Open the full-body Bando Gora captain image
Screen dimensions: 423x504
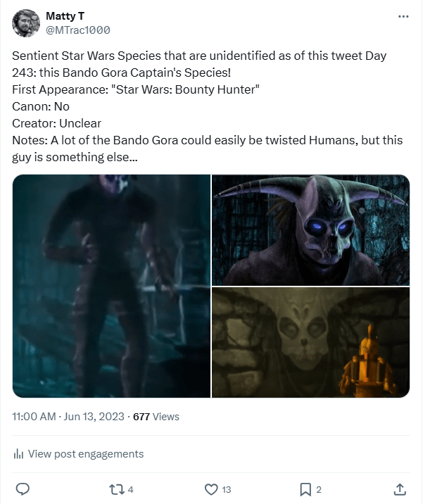pyautogui.click(x=111, y=286)
